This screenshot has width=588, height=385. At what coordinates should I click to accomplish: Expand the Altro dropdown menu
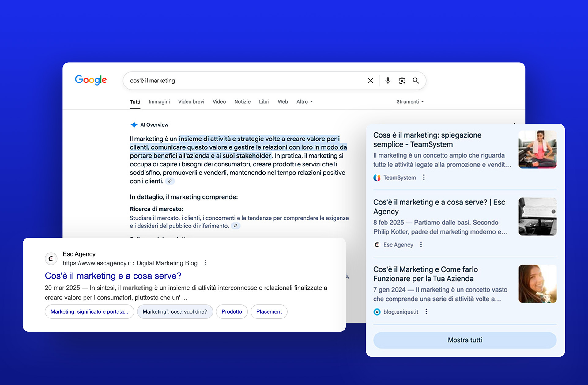click(304, 102)
